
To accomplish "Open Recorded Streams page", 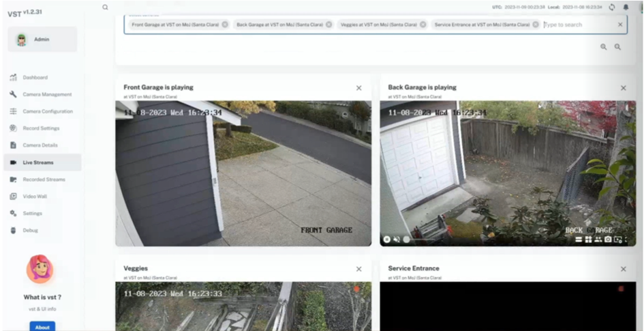I will click(42, 179).
